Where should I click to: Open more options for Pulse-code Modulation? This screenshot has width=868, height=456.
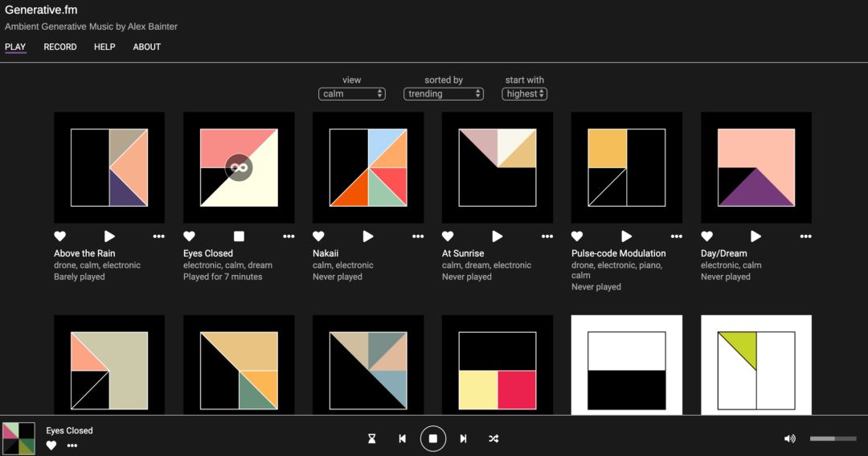coord(677,236)
